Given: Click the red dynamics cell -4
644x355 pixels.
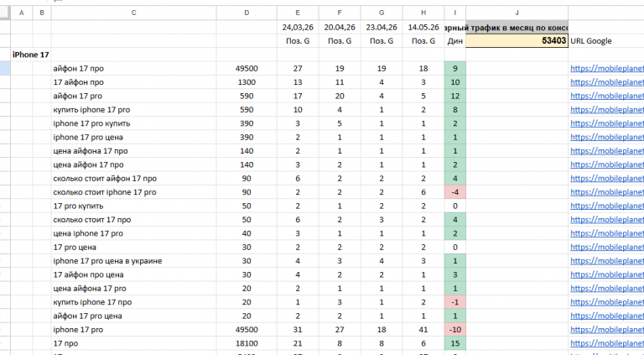Looking at the screenshot, I should (455, 192).
